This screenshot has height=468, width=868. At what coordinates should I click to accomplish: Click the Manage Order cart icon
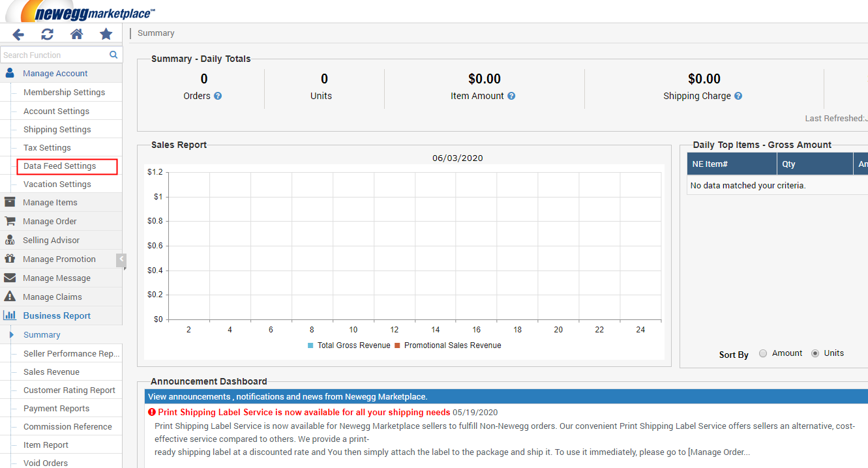(10, 221)
